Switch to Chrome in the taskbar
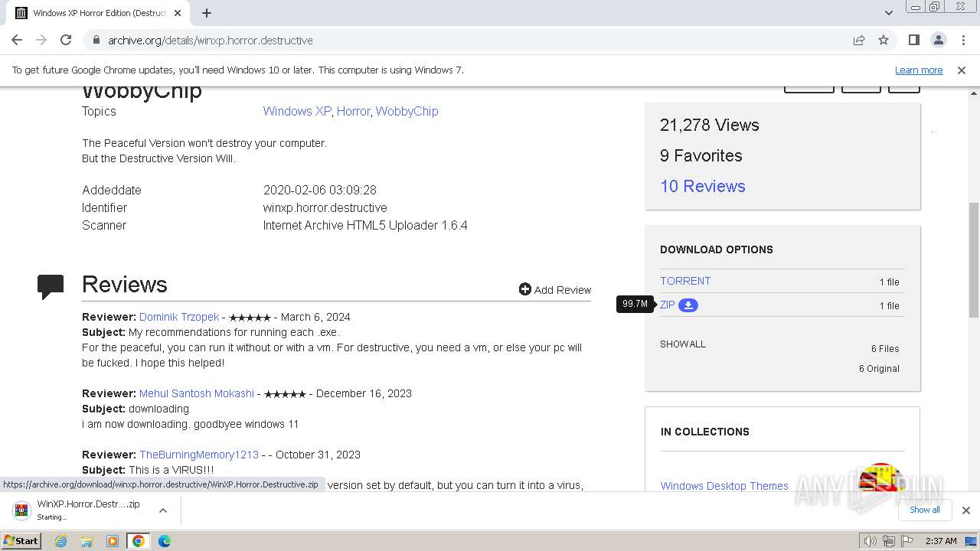Image resolution: width=980 pixels, height=551 pixels. pyautogui.click(x=139, y=541)
